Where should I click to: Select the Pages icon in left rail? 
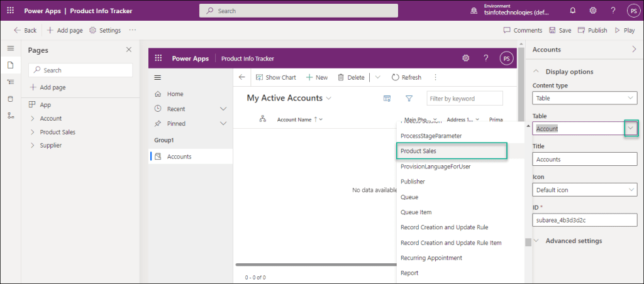11,65
